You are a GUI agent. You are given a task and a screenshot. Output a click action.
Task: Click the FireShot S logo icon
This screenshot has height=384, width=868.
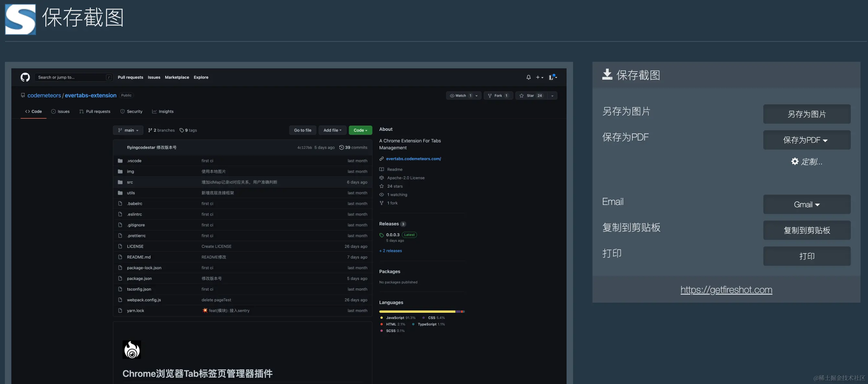(x=20, y=19)
